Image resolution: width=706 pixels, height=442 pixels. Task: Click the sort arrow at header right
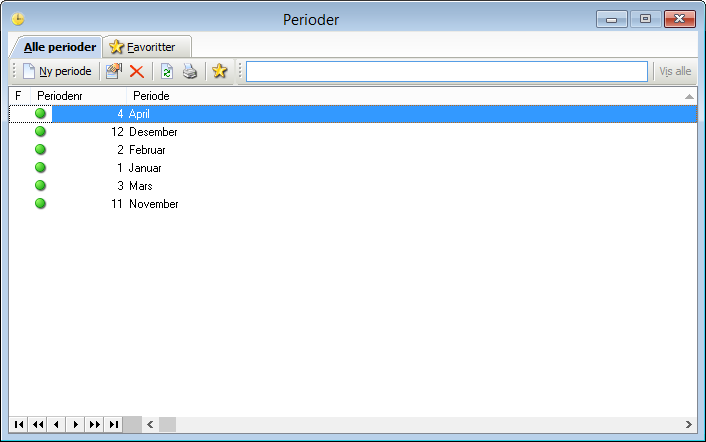tap(689, 96)
